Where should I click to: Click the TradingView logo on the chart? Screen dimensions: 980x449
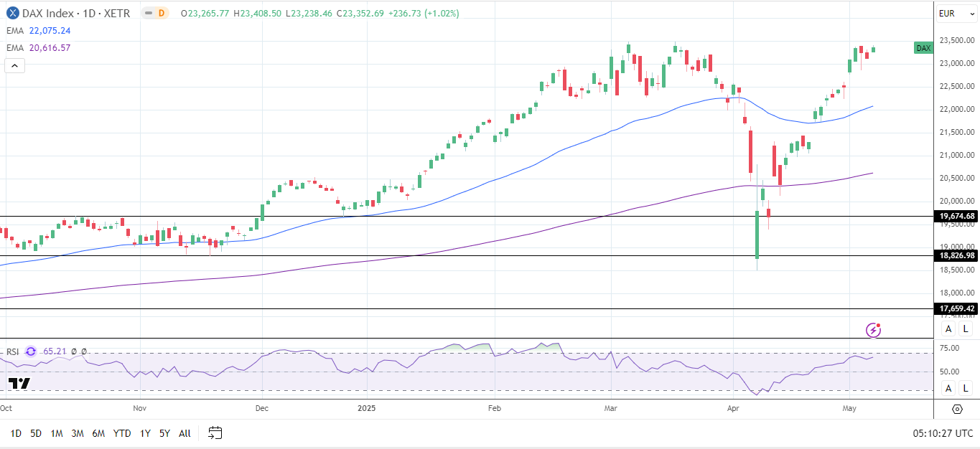click(20, 383)
